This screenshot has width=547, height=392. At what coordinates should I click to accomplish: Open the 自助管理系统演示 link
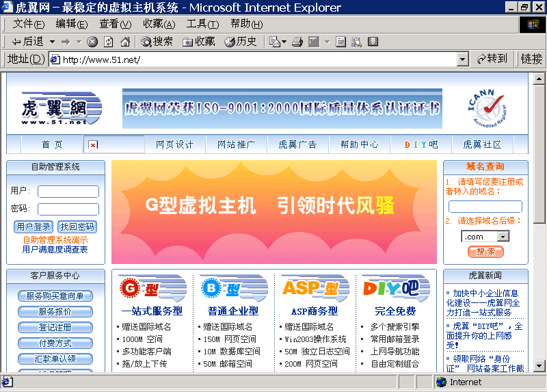coord(55,240)
